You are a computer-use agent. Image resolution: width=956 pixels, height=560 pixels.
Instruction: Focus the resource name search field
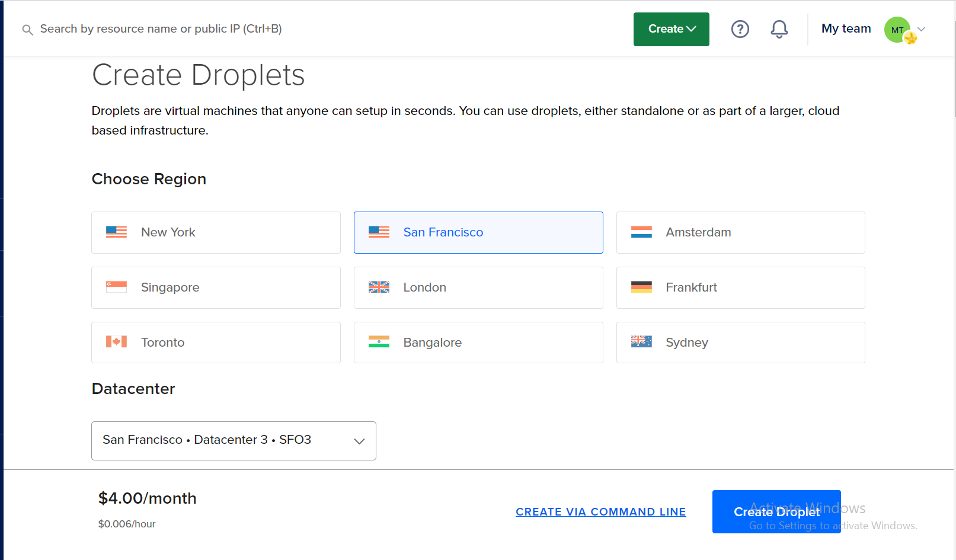click(161, 29)
